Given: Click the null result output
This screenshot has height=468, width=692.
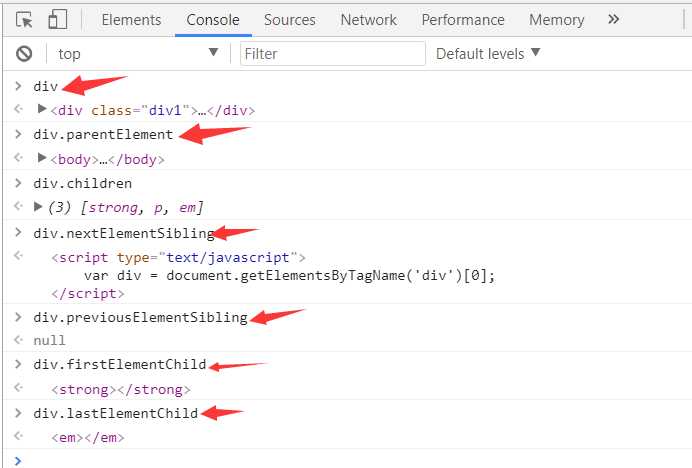Looking at the screenshot, I should [49, 340].
